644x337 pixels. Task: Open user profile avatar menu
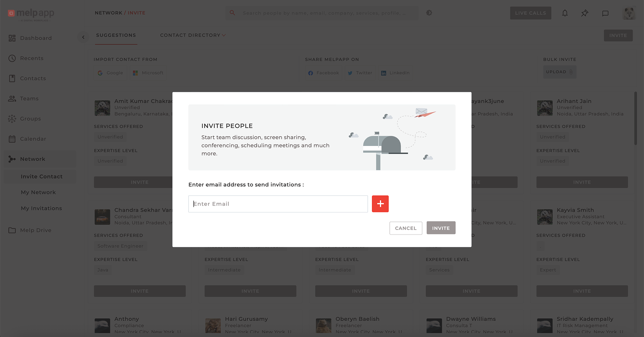click(x=629, y=13)
